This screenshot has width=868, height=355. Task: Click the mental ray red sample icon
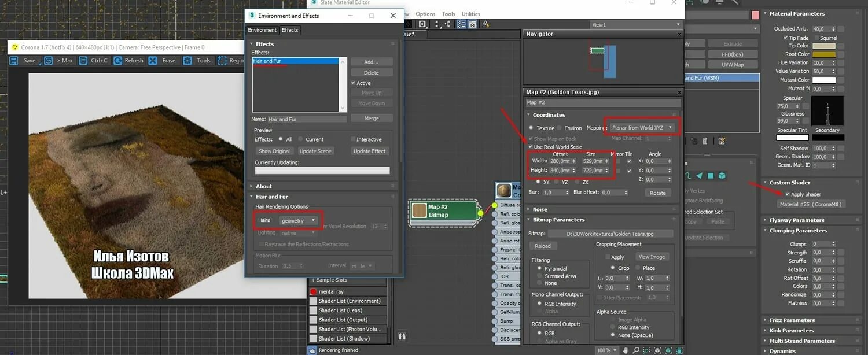tap(314, 291)
